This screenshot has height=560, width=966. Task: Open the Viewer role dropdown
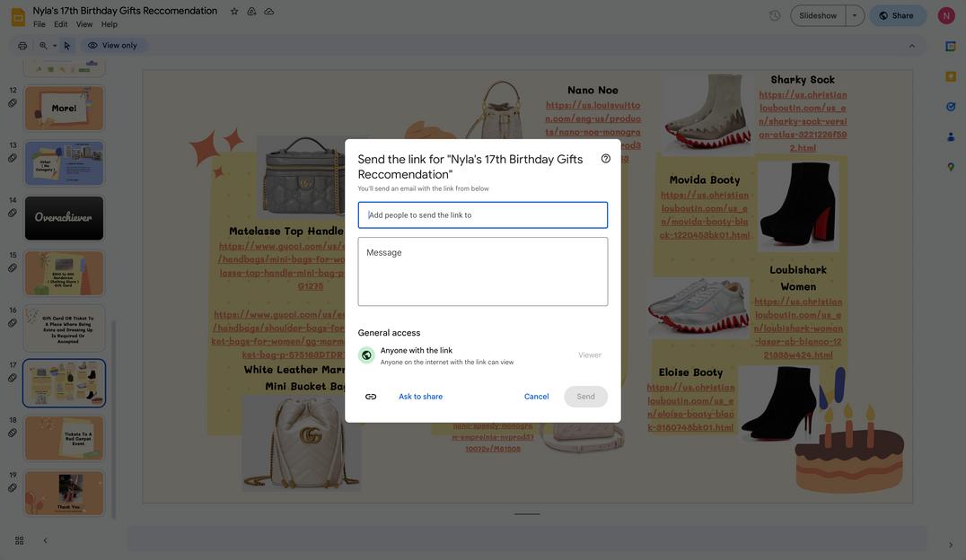tap(590, 355)
